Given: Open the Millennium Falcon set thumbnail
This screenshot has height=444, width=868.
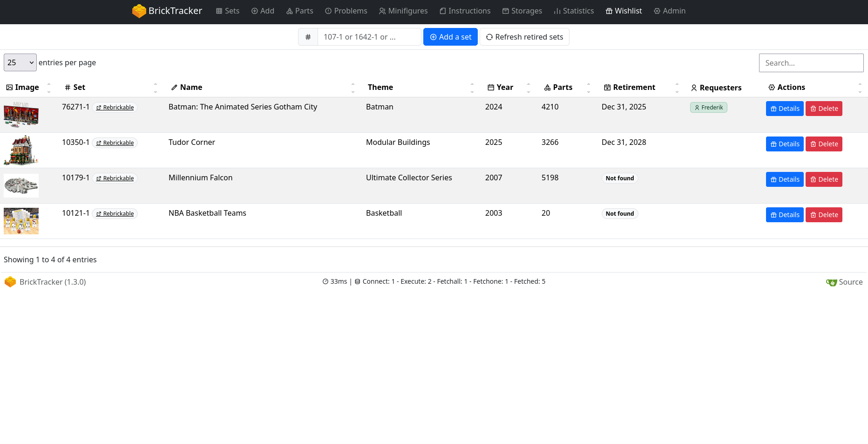Looking at the screenshot, I should tap(21, 185).
